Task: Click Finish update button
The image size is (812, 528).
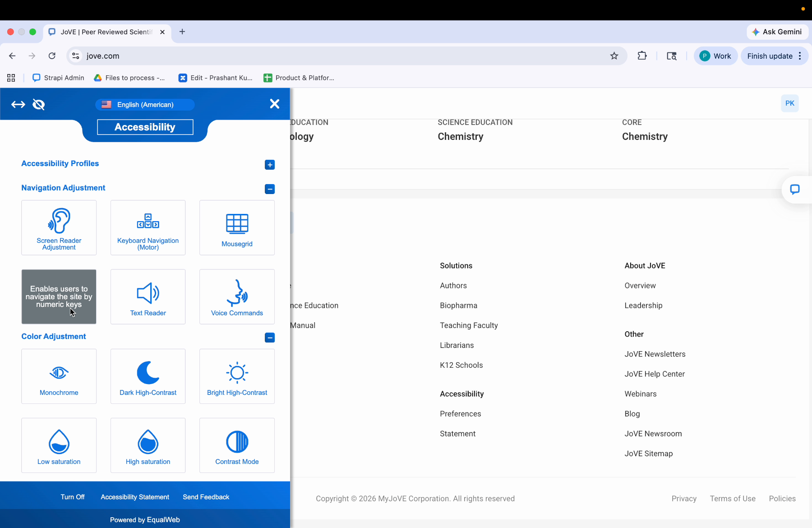Action: 770,56
